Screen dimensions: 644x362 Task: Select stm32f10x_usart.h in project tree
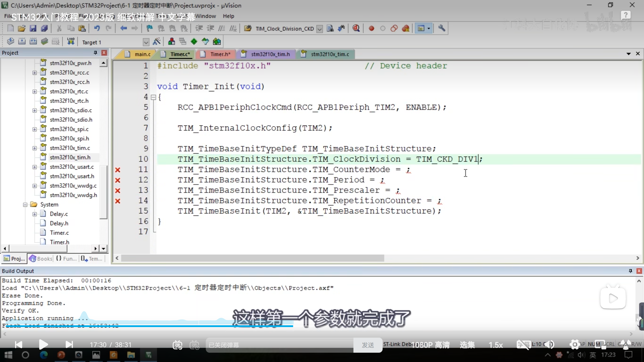72,176
